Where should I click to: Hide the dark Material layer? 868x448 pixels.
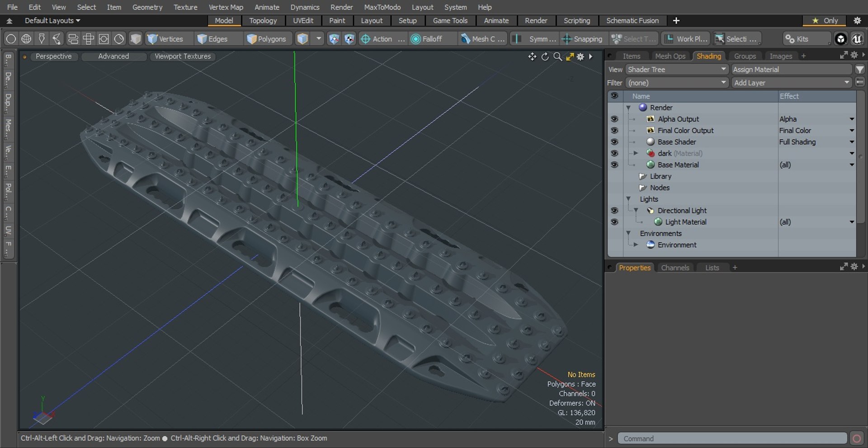click(614, 153)
